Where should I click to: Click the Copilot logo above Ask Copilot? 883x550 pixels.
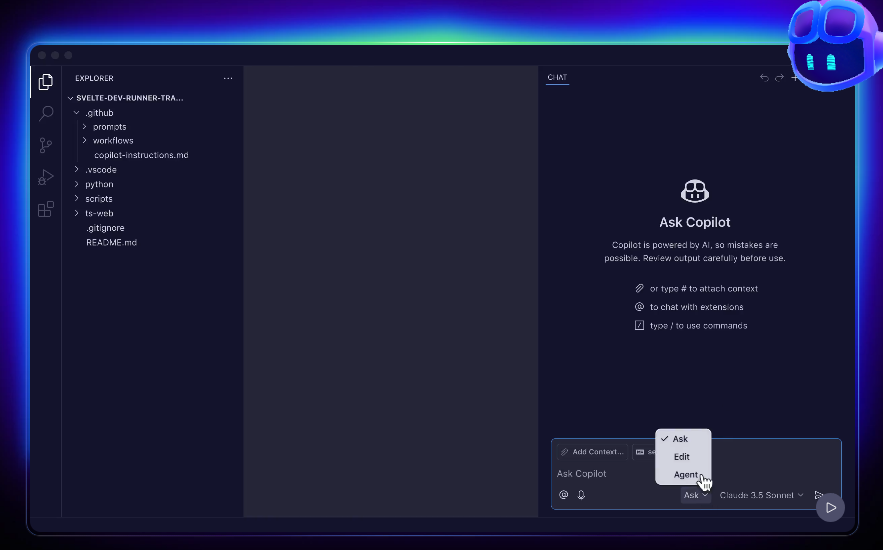pyautogui.click(x=695, y=191)
